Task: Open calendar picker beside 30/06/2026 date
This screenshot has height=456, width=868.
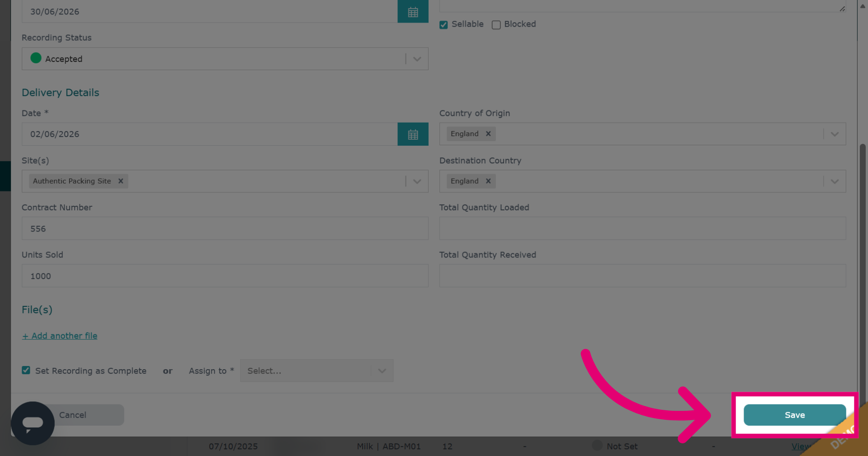Action: click(413, 12)
